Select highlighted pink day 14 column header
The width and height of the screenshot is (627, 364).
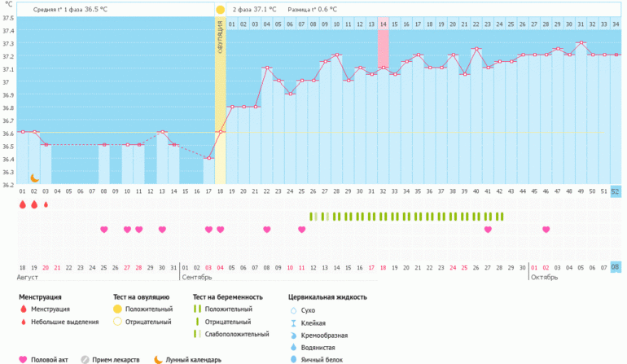(x=383, y=24)
